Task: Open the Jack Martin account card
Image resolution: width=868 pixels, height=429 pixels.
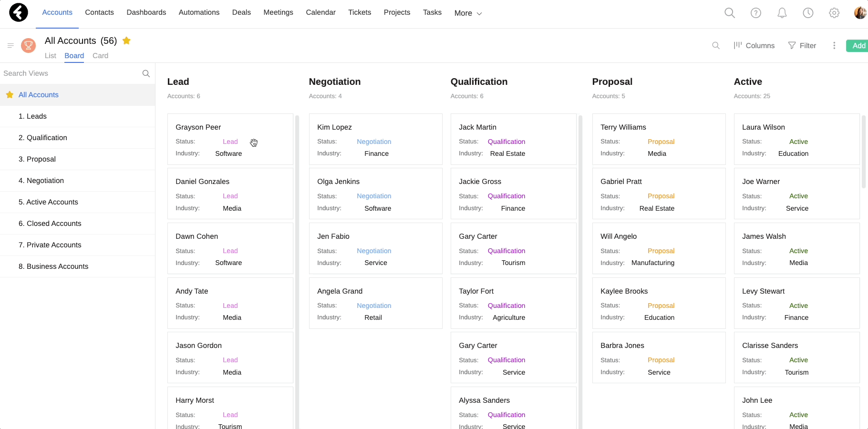Action: 514,139
